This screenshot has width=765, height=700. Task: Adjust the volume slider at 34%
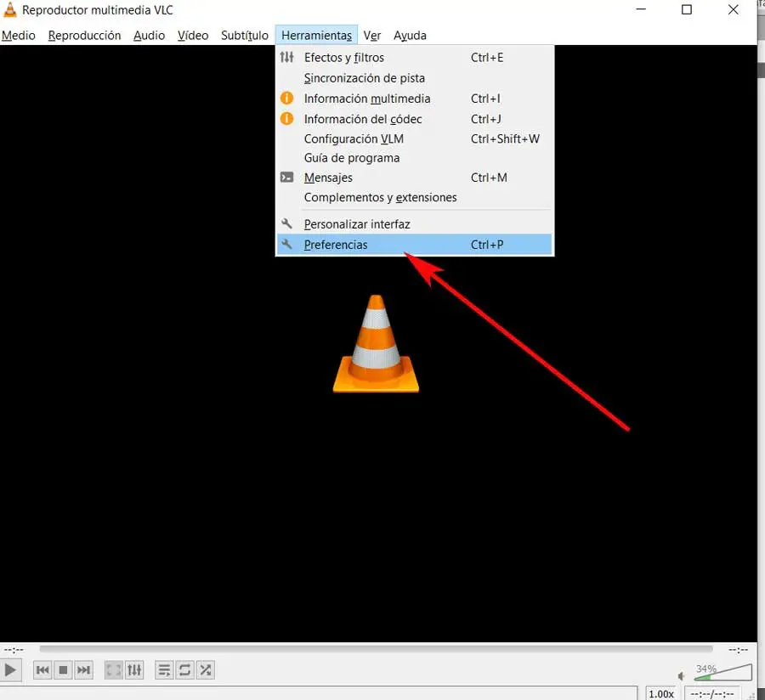(x=722, y=672)
